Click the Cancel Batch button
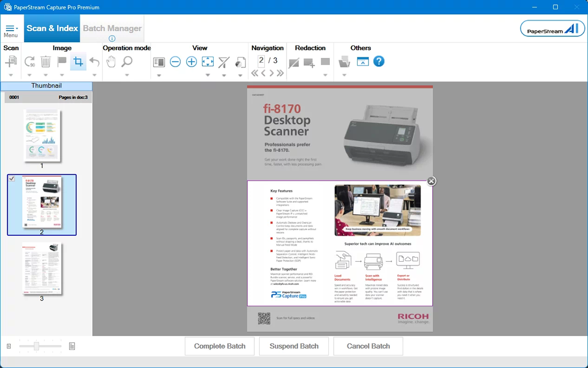588x368 pixels. (x=368, y=346)
